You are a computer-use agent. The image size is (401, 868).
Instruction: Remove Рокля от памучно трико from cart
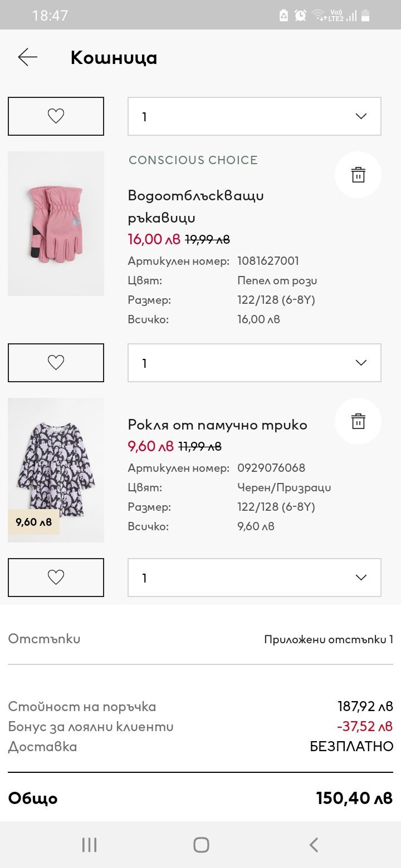[358, 421]
